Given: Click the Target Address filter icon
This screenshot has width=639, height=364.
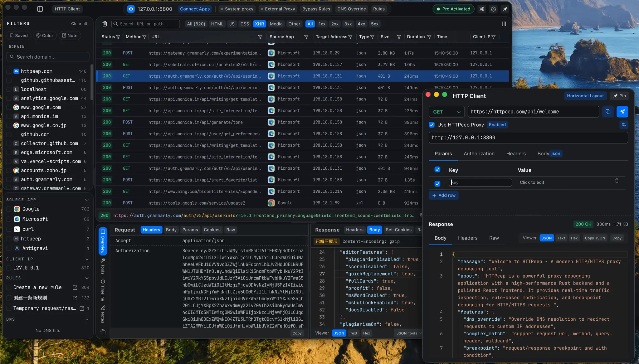Looking at the screenshot, I should (350, 37).
